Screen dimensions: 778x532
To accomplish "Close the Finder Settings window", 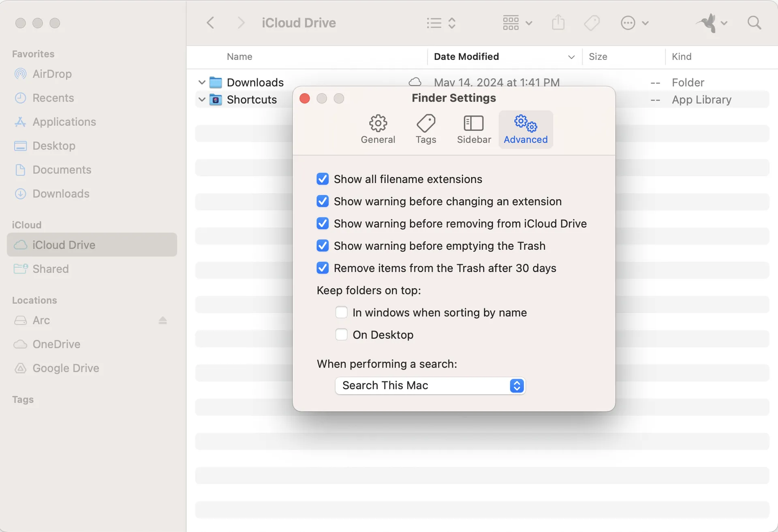I will click(305, 98).
